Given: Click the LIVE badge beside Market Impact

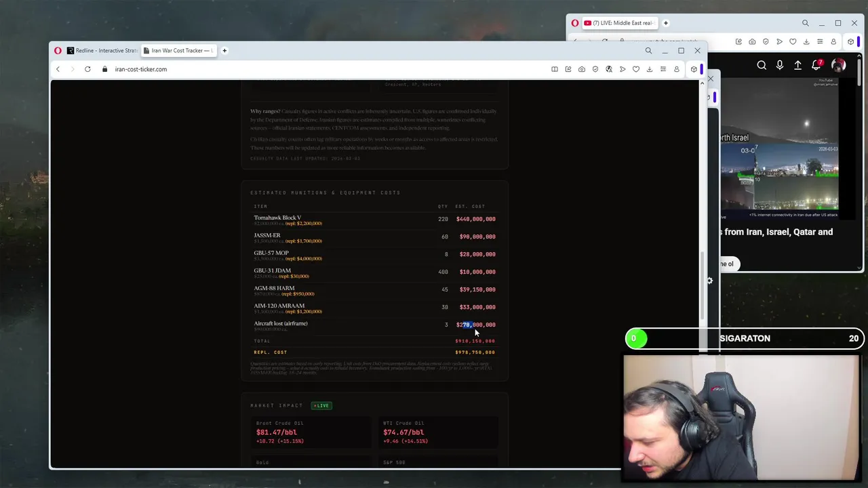Looking at the screenshot, I should [x=321, y=405].
